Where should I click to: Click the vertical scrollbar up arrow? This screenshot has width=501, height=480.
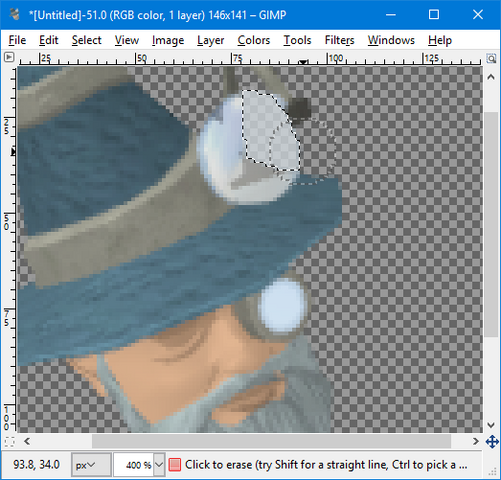click(x=491, y=77)
